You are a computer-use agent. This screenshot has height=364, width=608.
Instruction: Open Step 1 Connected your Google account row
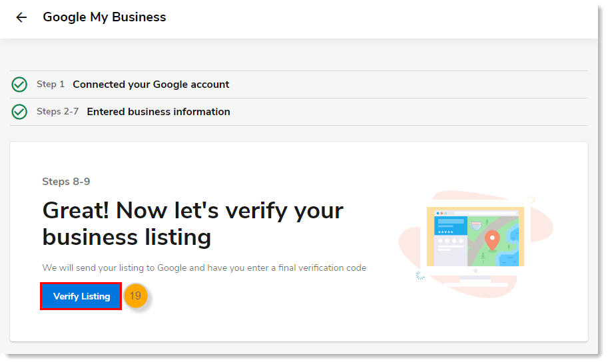coord(298,85)
